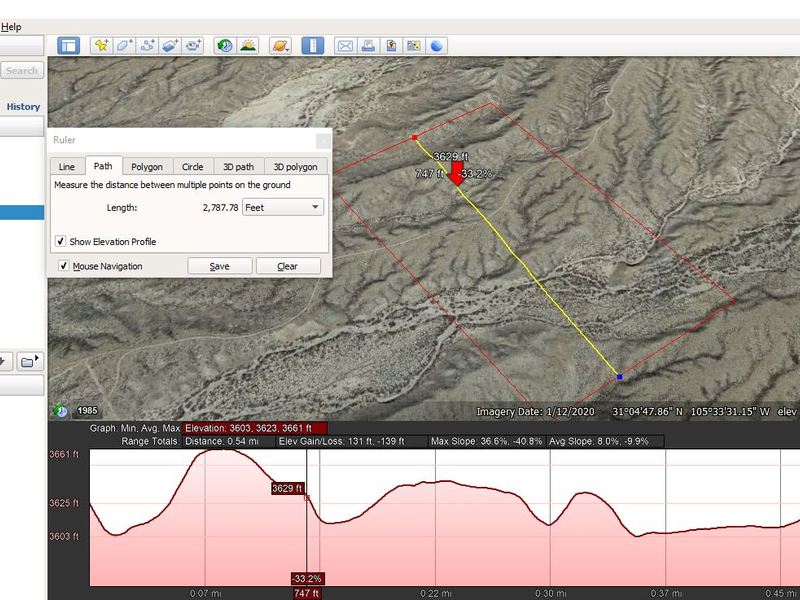Click the Imagery Date: 1/12/2020 status text

click(535, 412)
